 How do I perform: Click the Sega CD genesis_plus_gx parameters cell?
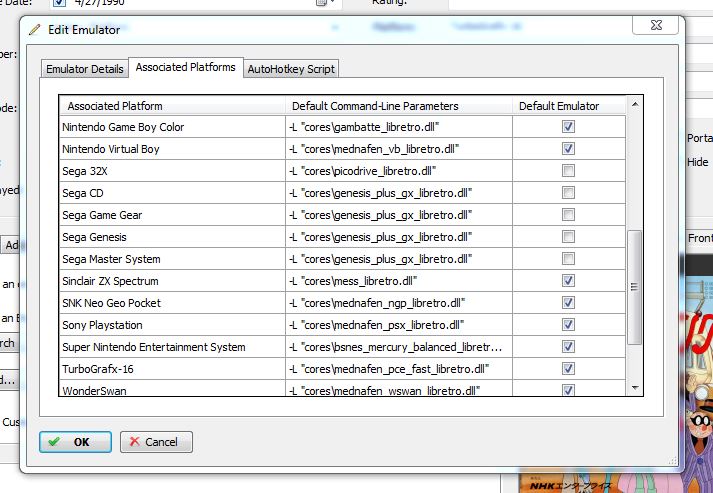point(399,193)
